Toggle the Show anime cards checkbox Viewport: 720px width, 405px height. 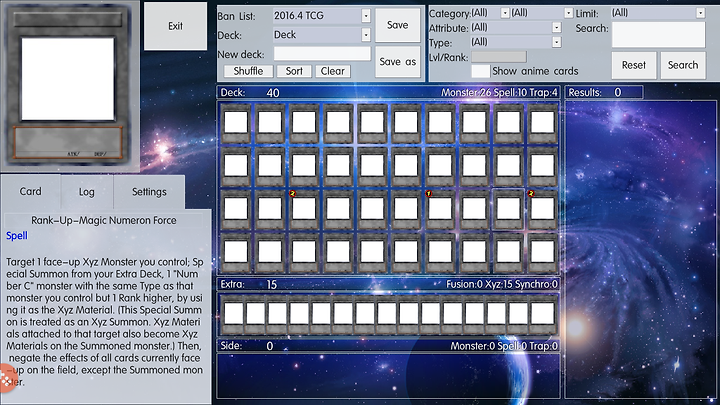(x=480, y=71)
